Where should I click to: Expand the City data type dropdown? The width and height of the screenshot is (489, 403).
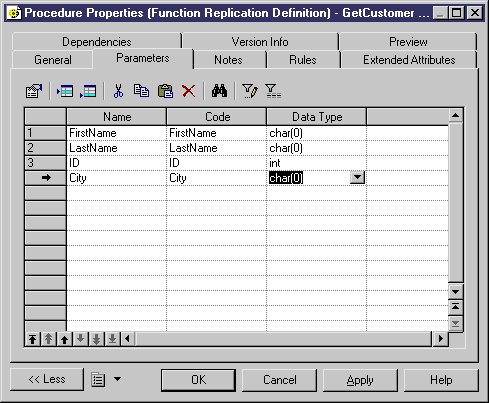(x=357, y=177)
